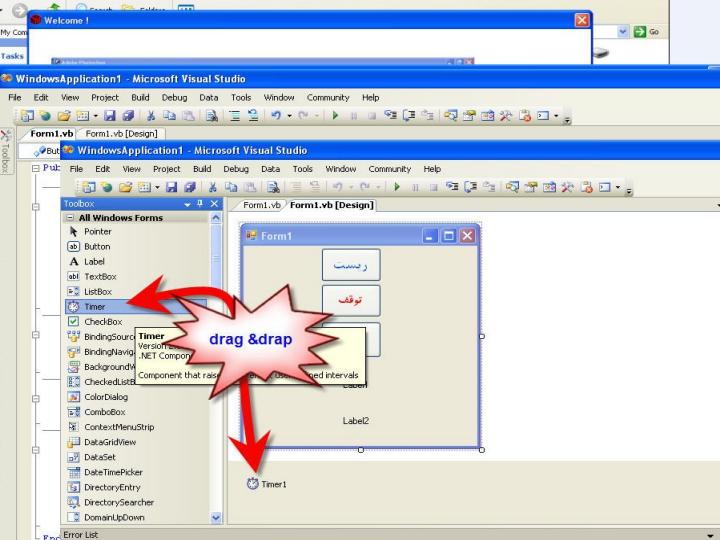Click Cut scissors icon in front window toolbar
The image size is (720, 540).
tap(212, 187)
